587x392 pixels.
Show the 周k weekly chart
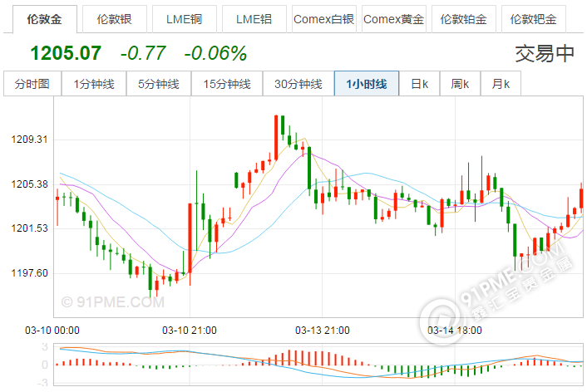click(x=460, y=84)
